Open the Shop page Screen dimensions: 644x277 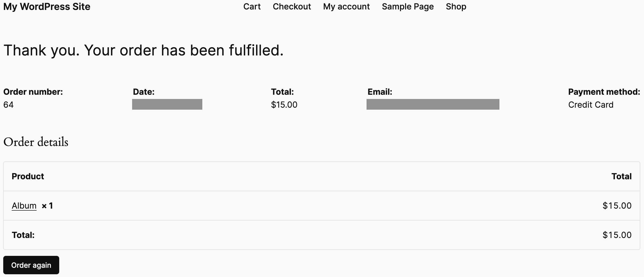click(456, 7)
